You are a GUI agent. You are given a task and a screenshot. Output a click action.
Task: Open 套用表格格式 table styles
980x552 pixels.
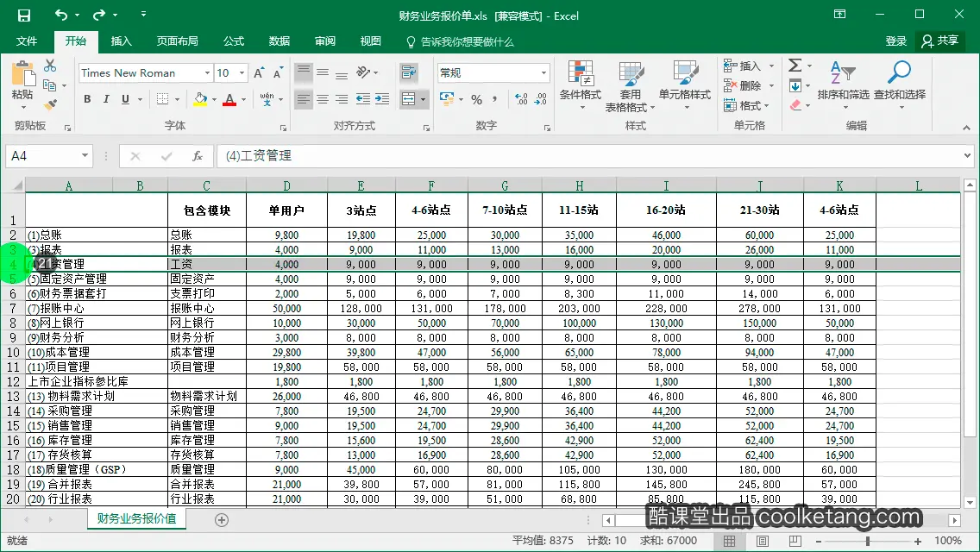[630, 86]
